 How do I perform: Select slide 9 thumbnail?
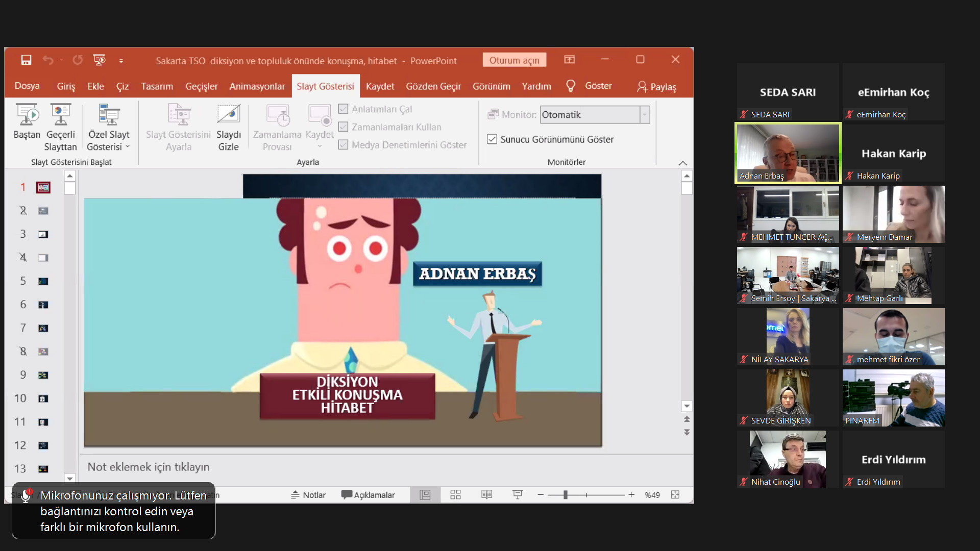(x=43, y=375)
